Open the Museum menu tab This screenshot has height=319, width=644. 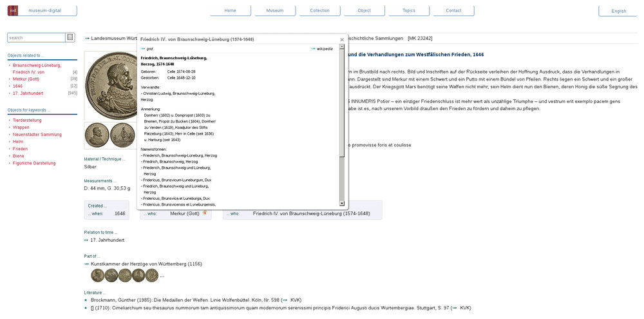click(274, 10)
